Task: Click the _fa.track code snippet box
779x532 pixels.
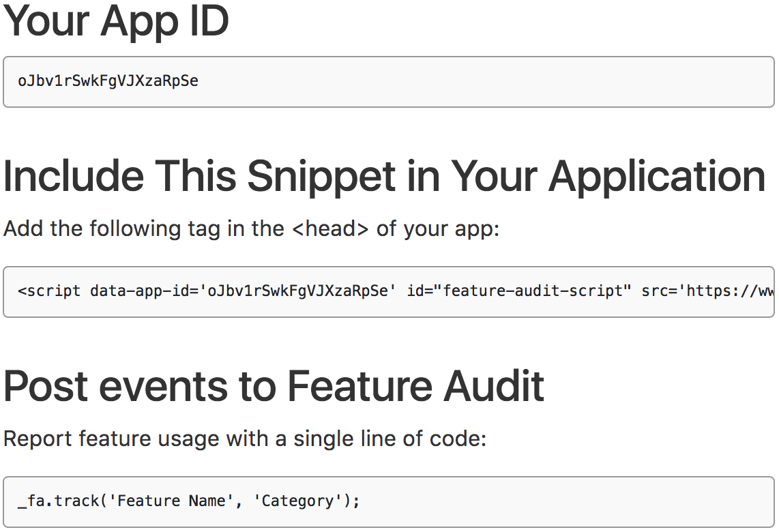Action: 389,502
